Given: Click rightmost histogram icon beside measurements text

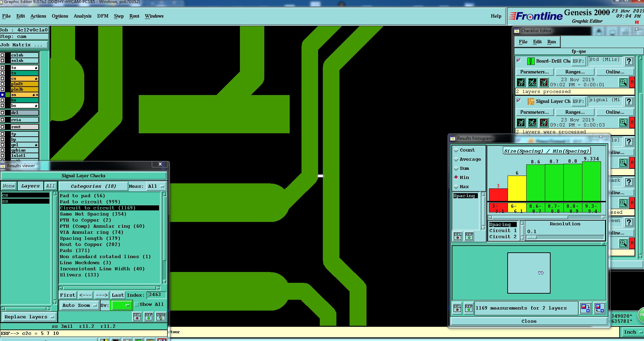Looking at the screenshot, I should (x=599, y=308).
